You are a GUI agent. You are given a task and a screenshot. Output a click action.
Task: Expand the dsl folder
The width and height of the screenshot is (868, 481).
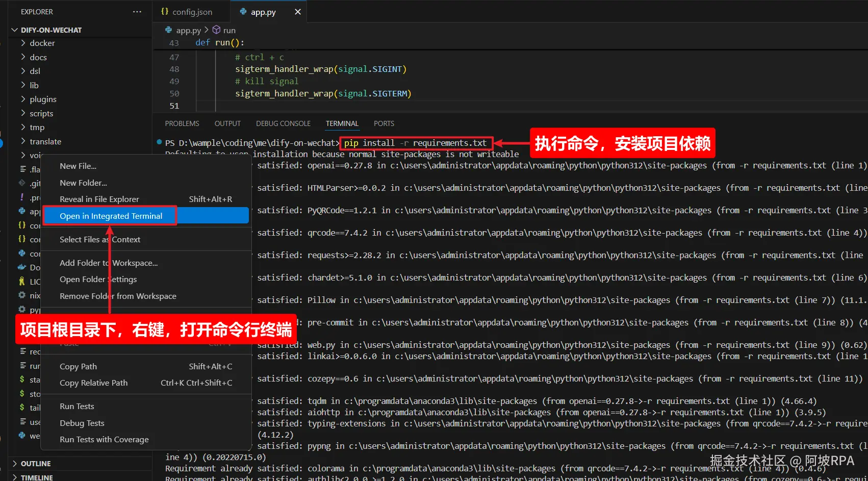[81, 71]
